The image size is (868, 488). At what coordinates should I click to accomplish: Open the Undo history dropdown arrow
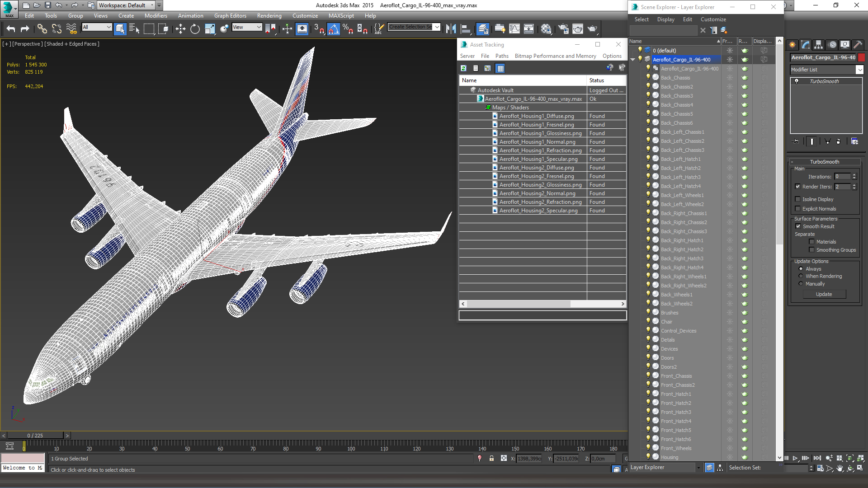[66, 5]
